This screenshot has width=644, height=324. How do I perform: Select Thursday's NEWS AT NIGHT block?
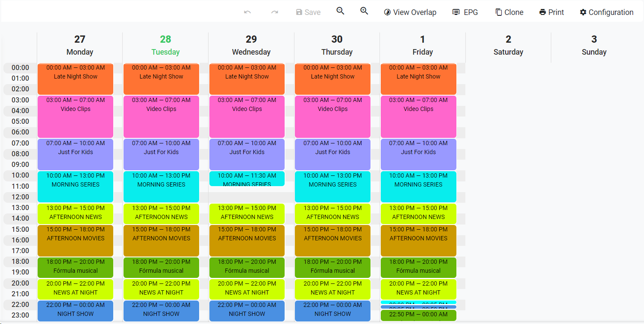(332, 289)
